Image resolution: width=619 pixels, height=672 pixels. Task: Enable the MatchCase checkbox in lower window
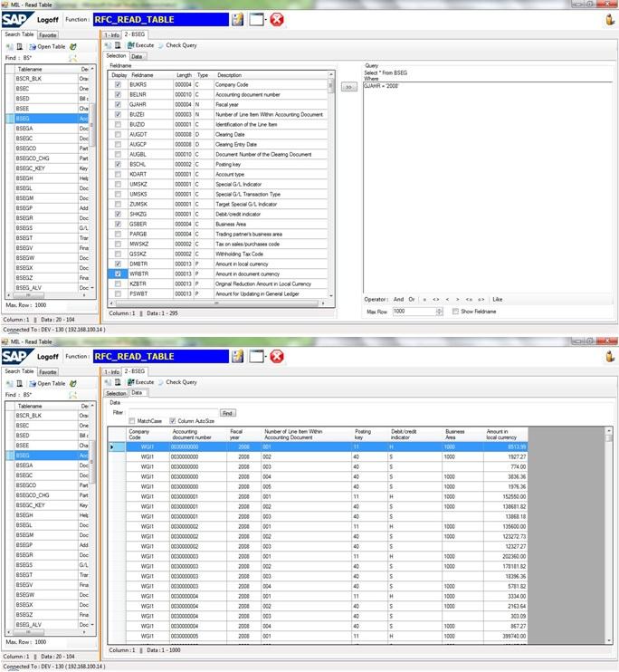132,421
